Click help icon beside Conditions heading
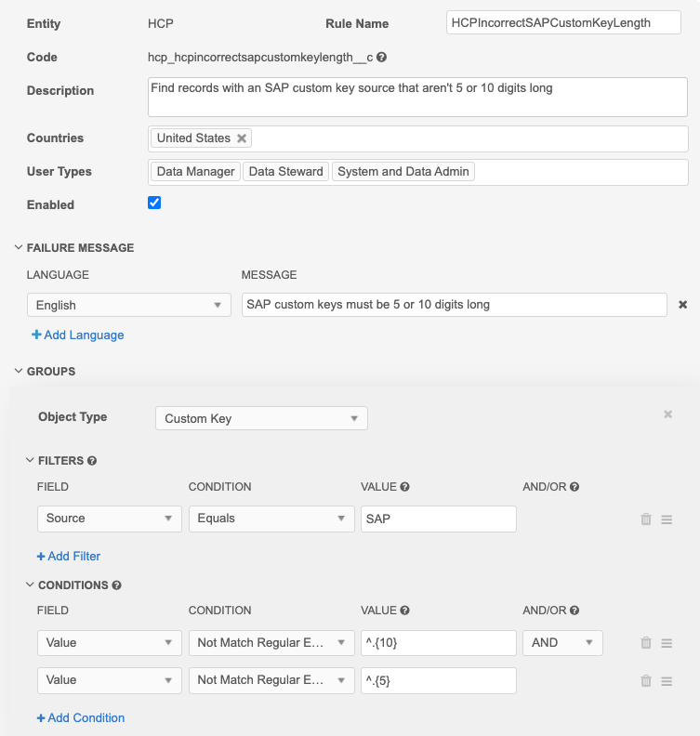This screenshot has height=736, width=700. pyautogui.click(x=116, y=585)
